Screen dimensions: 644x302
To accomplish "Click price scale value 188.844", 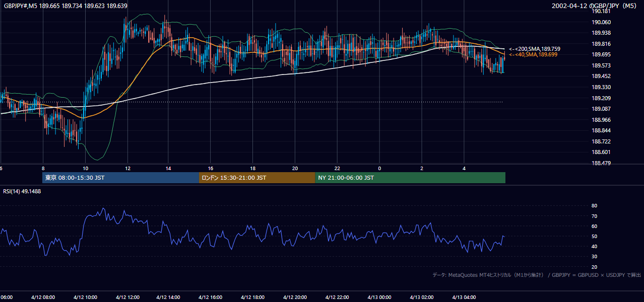I will [x=601, y=130].
